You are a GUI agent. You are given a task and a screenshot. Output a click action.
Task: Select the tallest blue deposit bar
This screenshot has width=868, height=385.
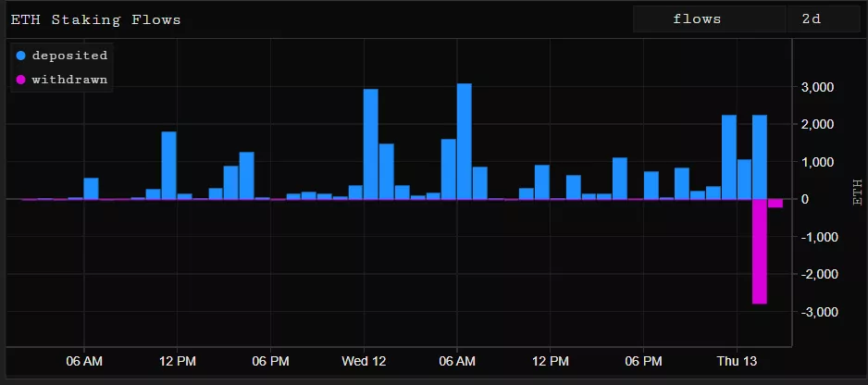(465, 141)
